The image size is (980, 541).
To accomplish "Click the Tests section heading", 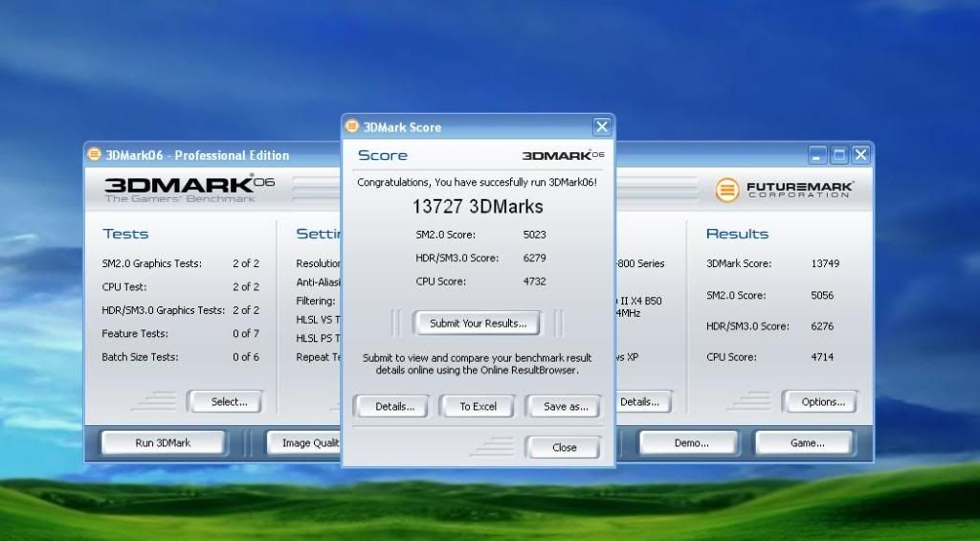I will coord(125,234).
